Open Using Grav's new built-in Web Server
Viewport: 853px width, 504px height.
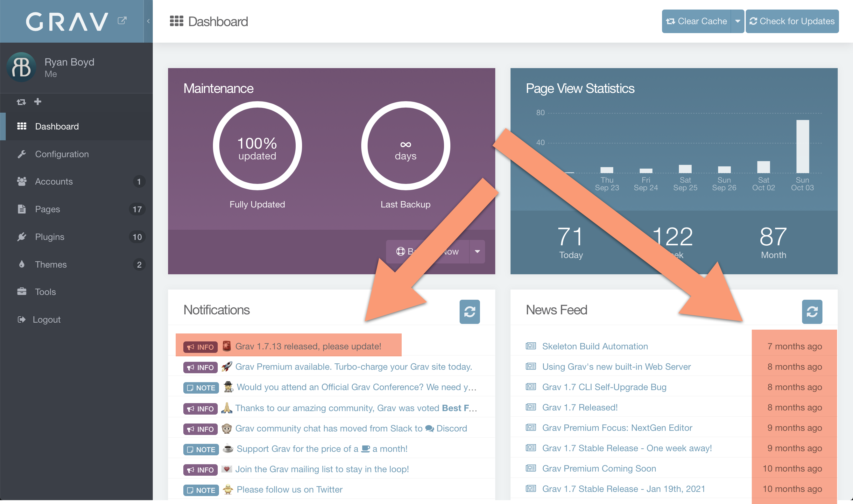[x=616, y=367]
